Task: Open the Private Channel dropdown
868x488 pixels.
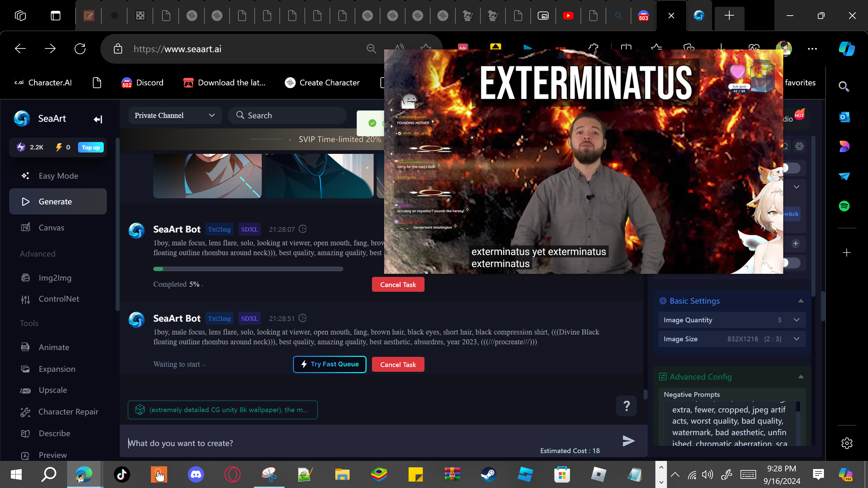Action: 175,116
